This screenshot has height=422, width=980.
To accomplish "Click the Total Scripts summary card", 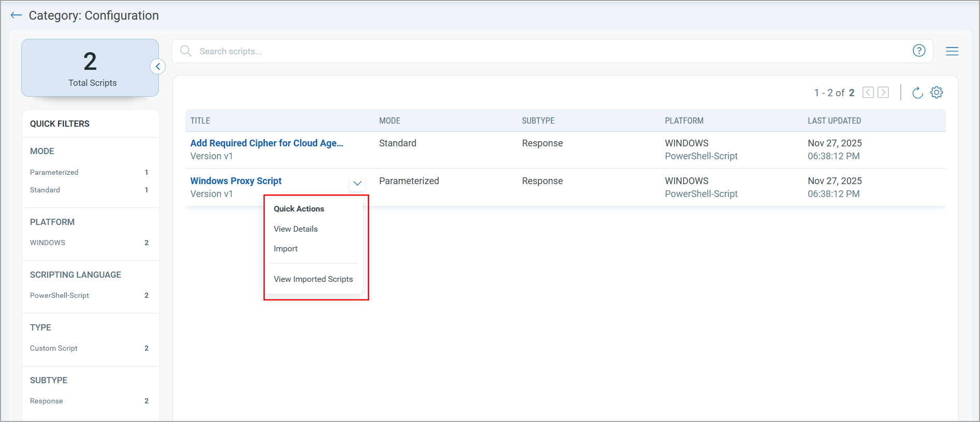I will 90,68.
